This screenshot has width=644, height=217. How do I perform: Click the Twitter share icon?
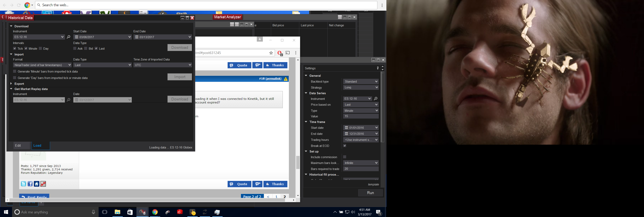pos(24,184)
